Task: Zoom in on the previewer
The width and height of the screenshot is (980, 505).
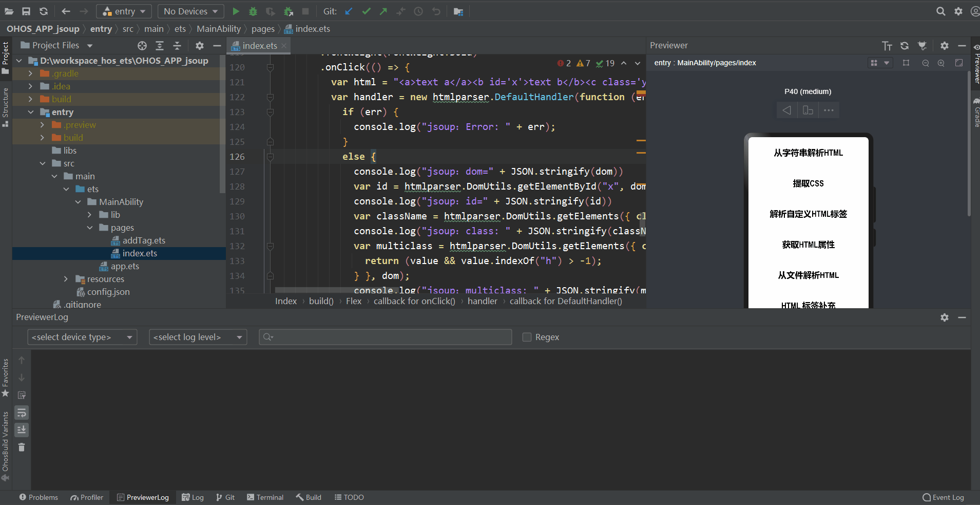Action: pos(941,63)
